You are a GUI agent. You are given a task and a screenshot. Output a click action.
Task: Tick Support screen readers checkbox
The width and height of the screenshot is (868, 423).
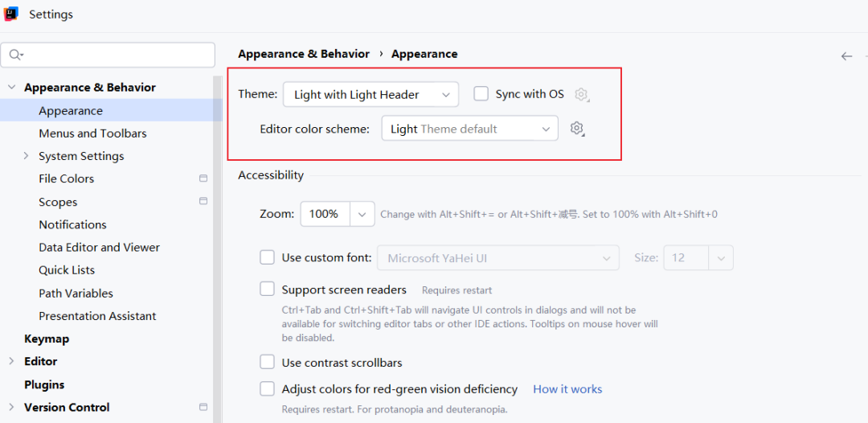(268, 290)
